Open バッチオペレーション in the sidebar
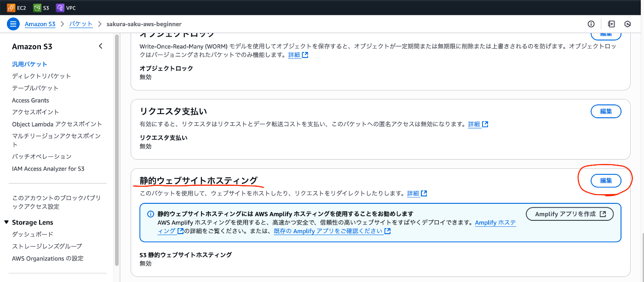The image size is (644, 282). 42,156
